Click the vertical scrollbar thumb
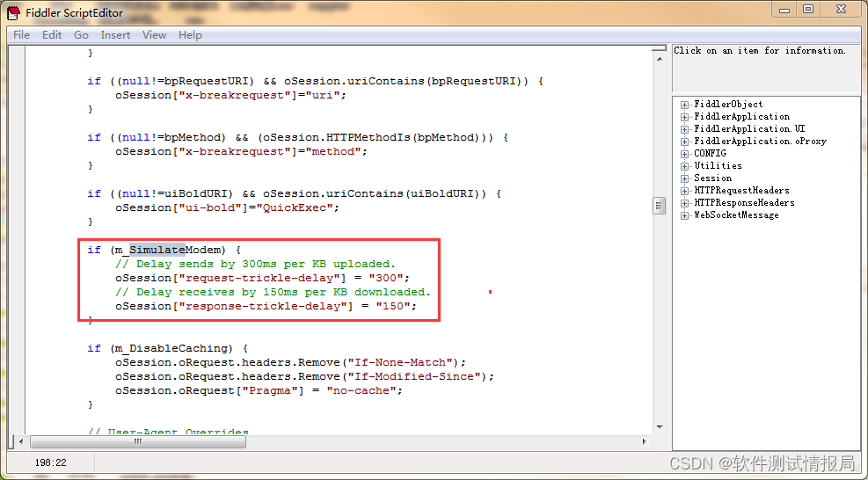The image size is (868, 480). (x=659, y=206)
